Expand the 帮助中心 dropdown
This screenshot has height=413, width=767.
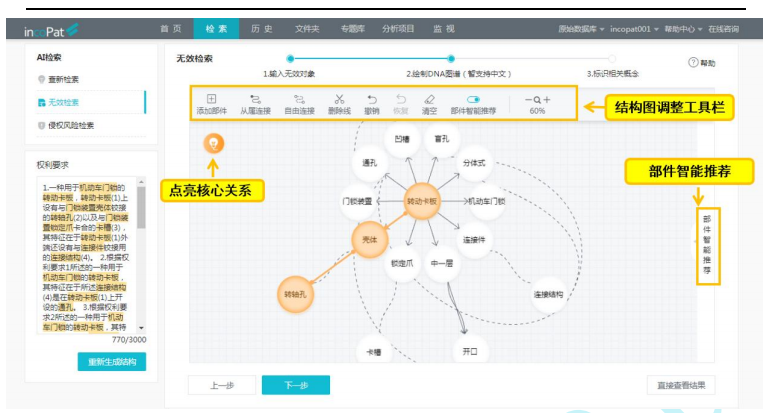pyautogui.click(x=683, y=29)
